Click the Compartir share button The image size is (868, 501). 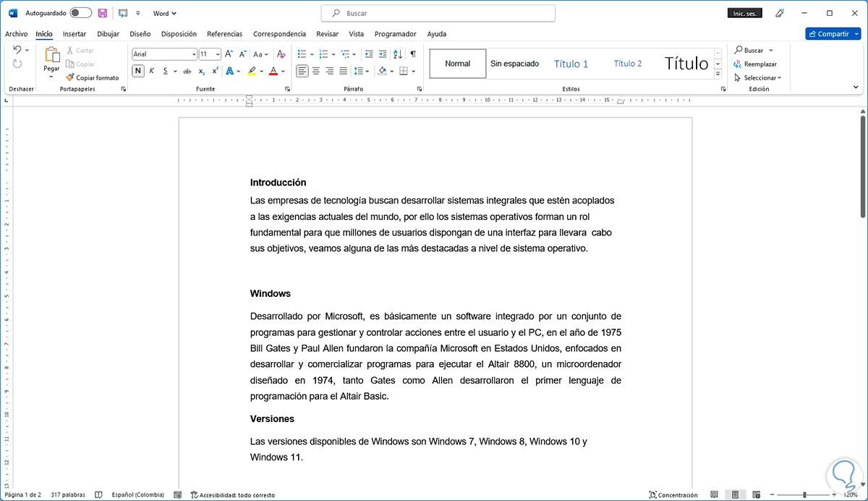(x=833, y=34)
